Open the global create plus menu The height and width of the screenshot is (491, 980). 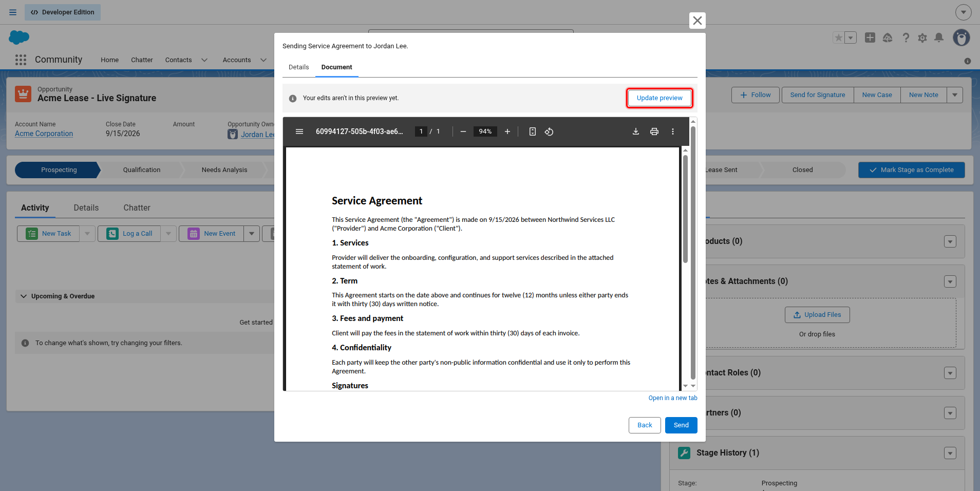tap(870, 37)
